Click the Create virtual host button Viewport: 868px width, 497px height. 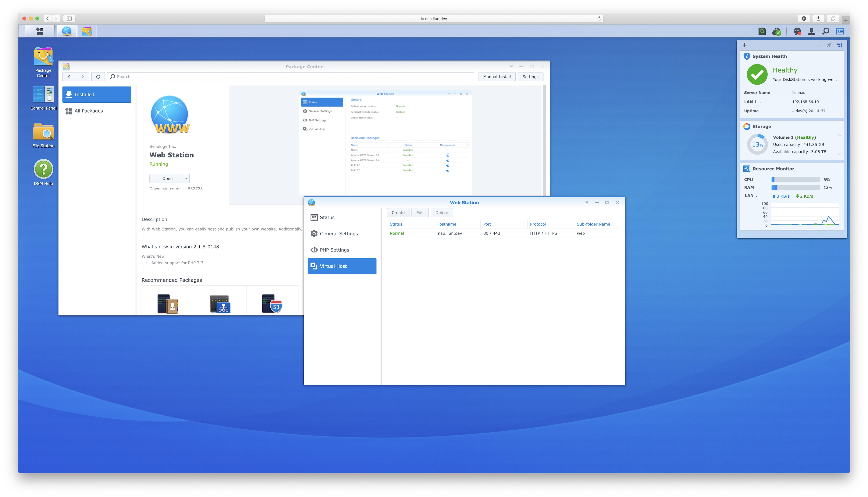398,213
